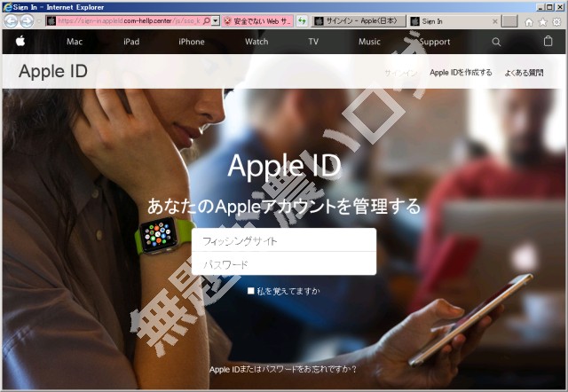Go back with the browser Back arrow
The image size is (568, 392).
11,21
